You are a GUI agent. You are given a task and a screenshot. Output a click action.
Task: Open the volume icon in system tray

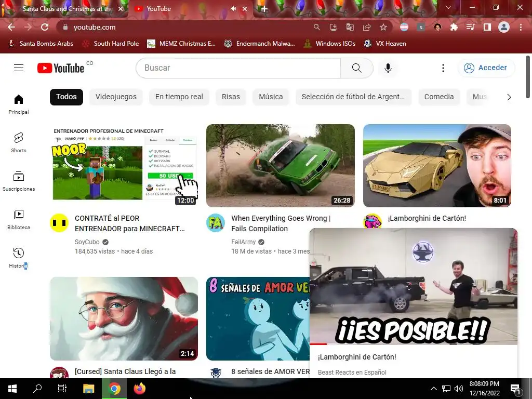pos(458,389)
